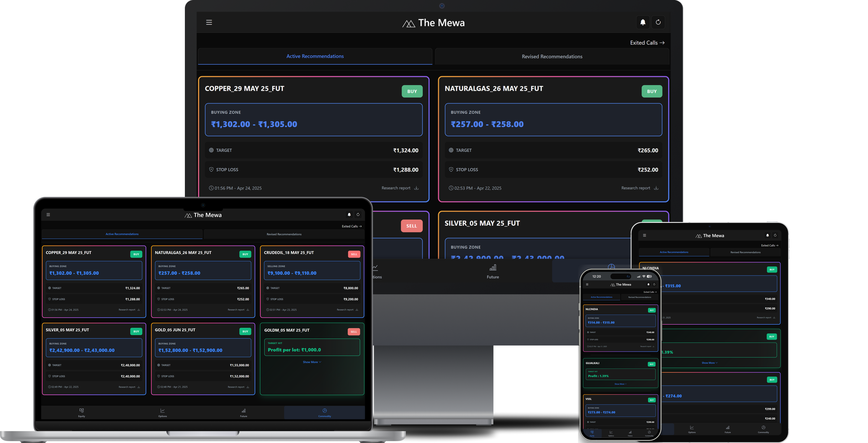Open hamburger menu on the monitor screen
The width and height of the screenshot is (868, 443).
tap(209, 22)
